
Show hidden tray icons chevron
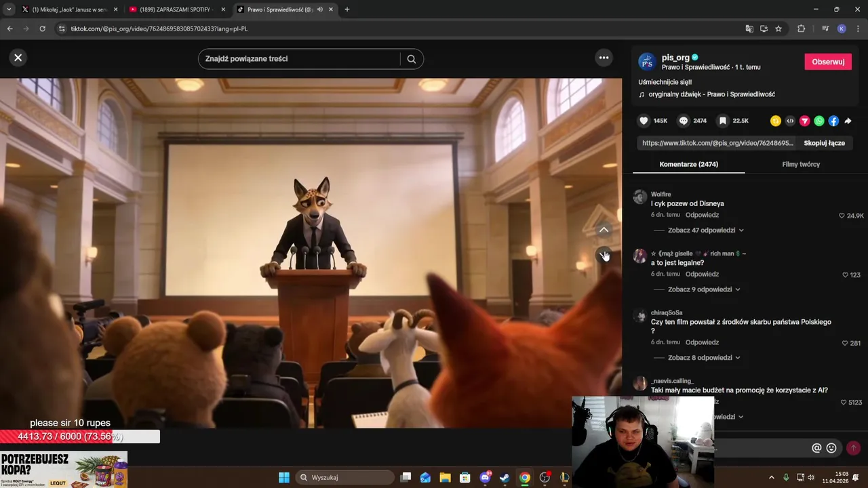771,477
